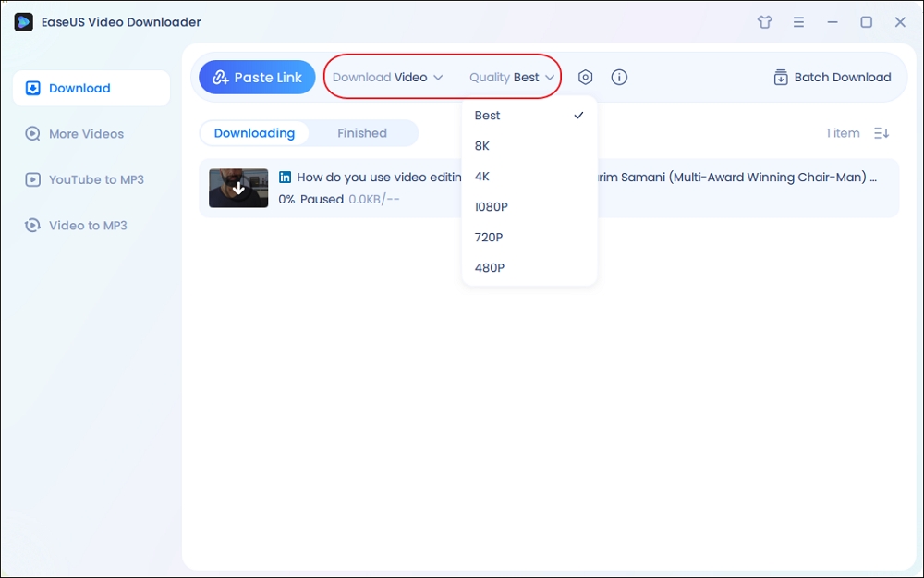Open the skin/theme shirt icon

point(764,22)
